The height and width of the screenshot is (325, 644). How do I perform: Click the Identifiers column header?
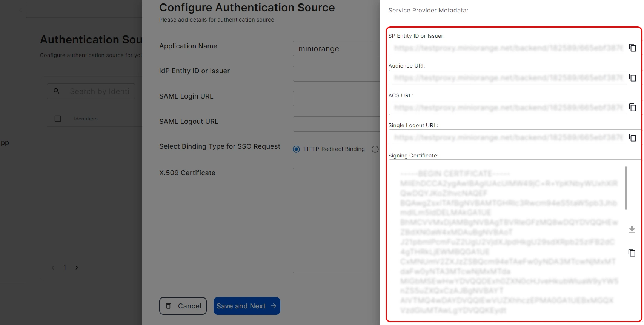point(86,119)
